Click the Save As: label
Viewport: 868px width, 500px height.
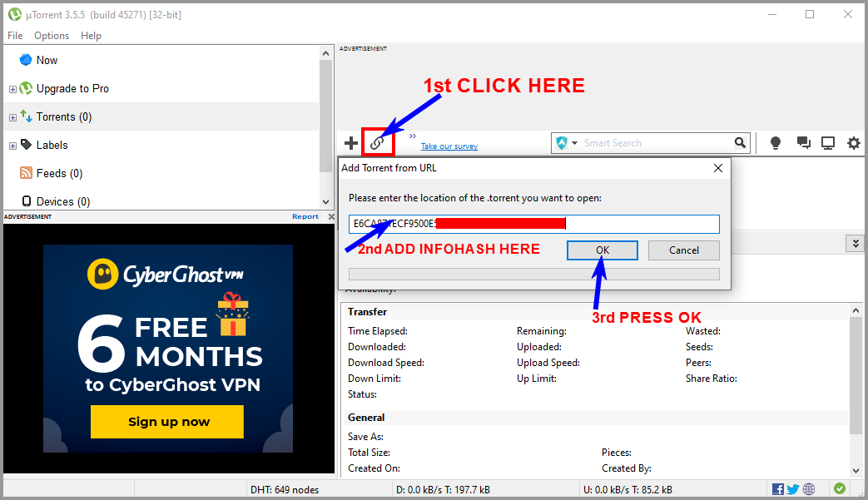click(x=365, y=437)
